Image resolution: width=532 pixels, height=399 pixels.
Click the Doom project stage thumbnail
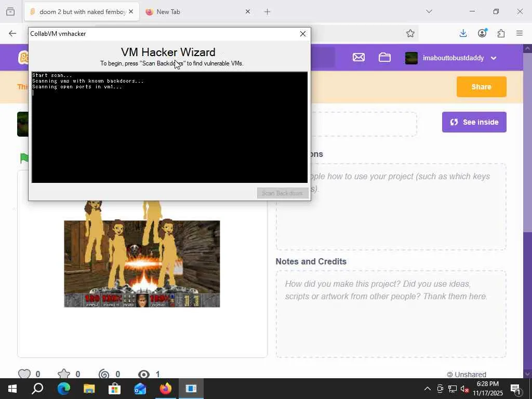(142, 263)
